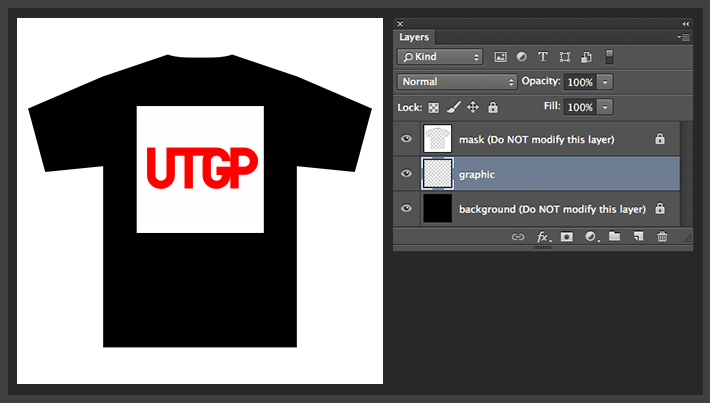Click the lock transparent pixels icon
Screen dimensions: 710x403
point(434,107)
